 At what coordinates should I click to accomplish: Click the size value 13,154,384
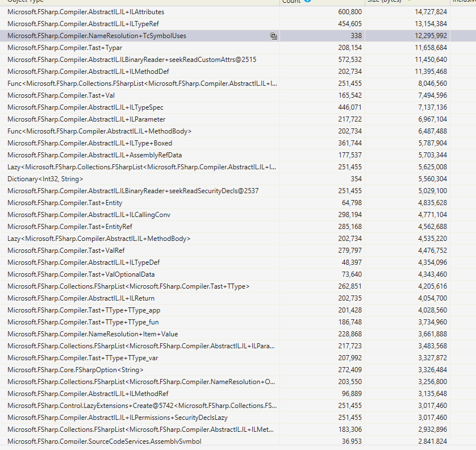431,24
